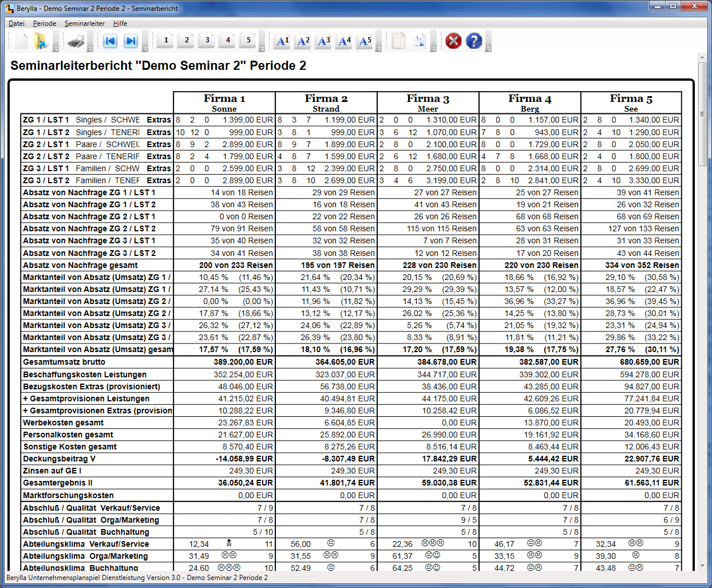The height and width of the screenshot is (588, 712).
Task: Click the "Abteilungsklima Orga/Marketing" row label
Action: (85, 556)
